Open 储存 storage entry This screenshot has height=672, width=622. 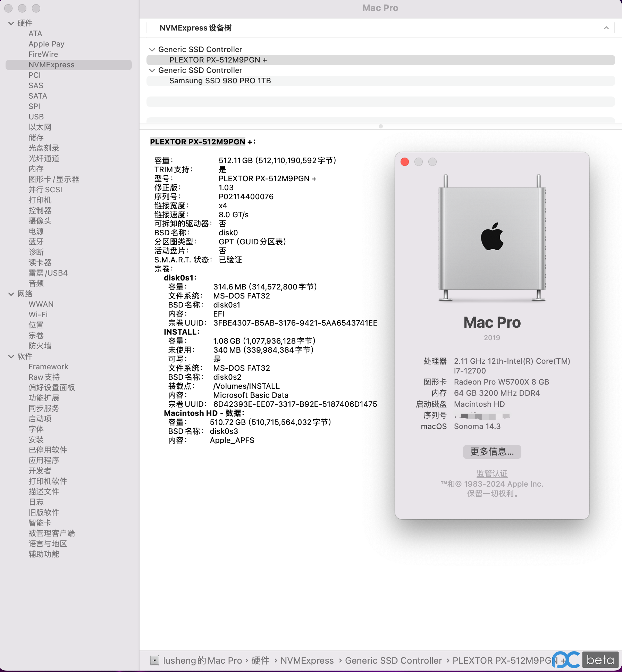[x=36, y=138]
